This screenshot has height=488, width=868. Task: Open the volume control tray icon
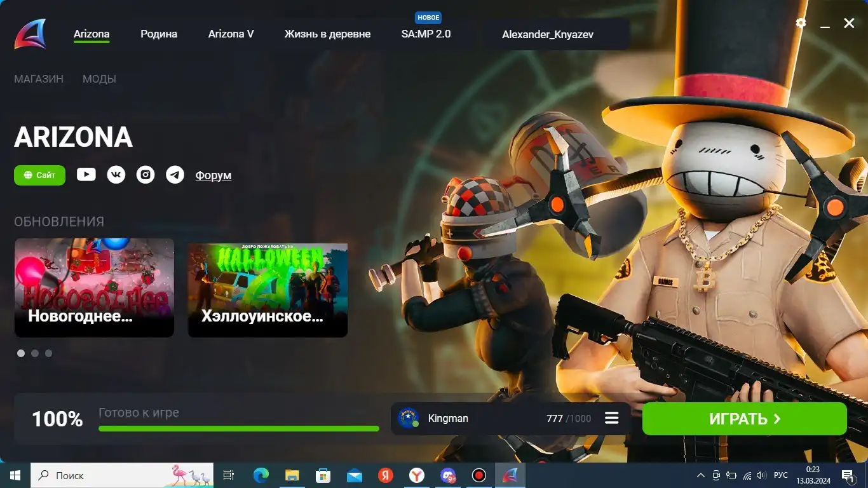761,475
